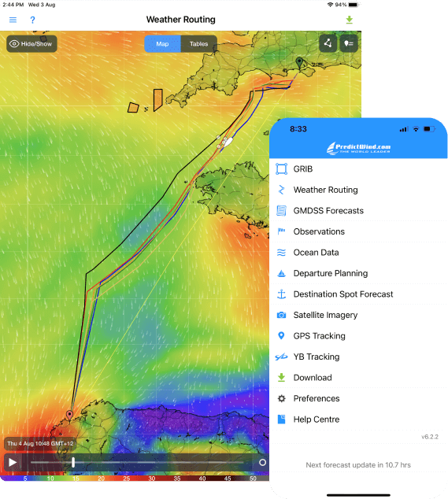Tap the Ocean Data waves icon
This screenshot has width=448, height=499.
point(281,253)
